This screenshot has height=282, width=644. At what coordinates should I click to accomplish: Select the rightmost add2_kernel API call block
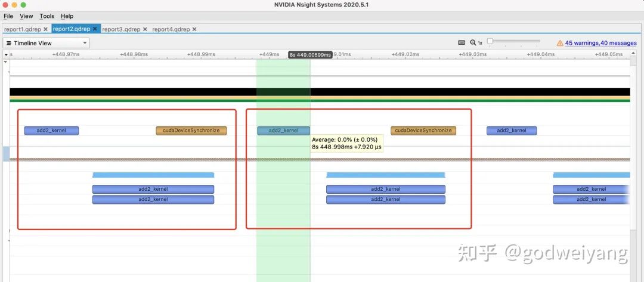tap(512, 131)
